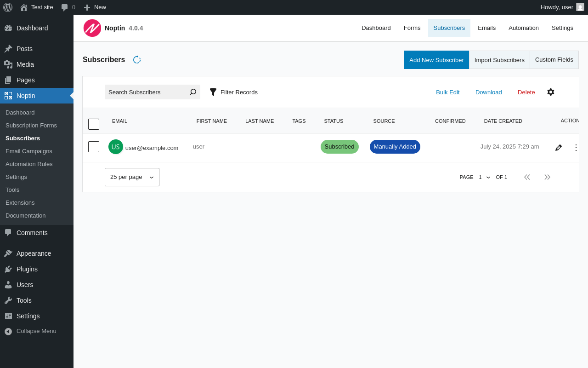Switch to the Automation tab
The width and height of the screenshot is (588, 368).
(x=524, y=28)
